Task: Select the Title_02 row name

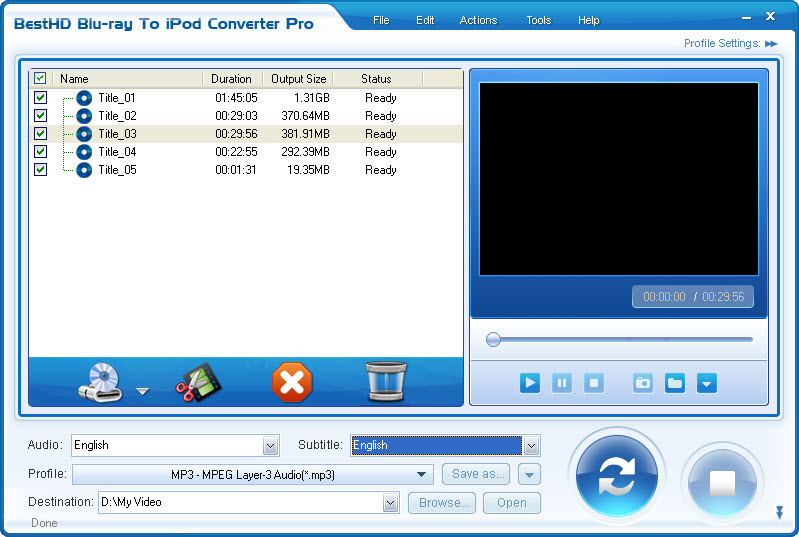Action: [x=117, y=116]
